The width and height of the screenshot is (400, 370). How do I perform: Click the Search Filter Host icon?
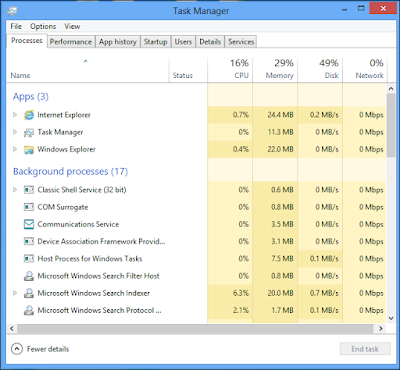(29, 276)
